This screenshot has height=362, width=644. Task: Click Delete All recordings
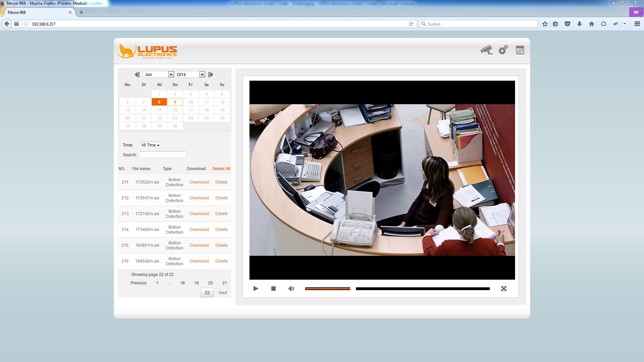(221, 169)
